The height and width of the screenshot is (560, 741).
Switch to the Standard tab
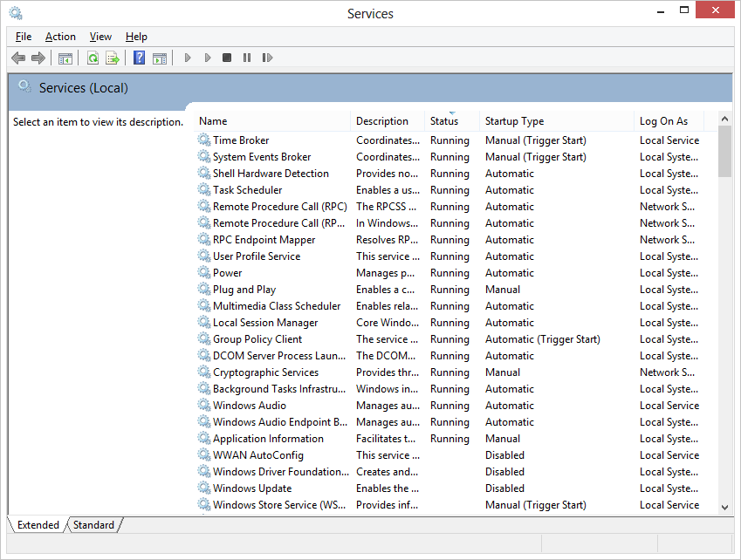click(x=93, y=525)
